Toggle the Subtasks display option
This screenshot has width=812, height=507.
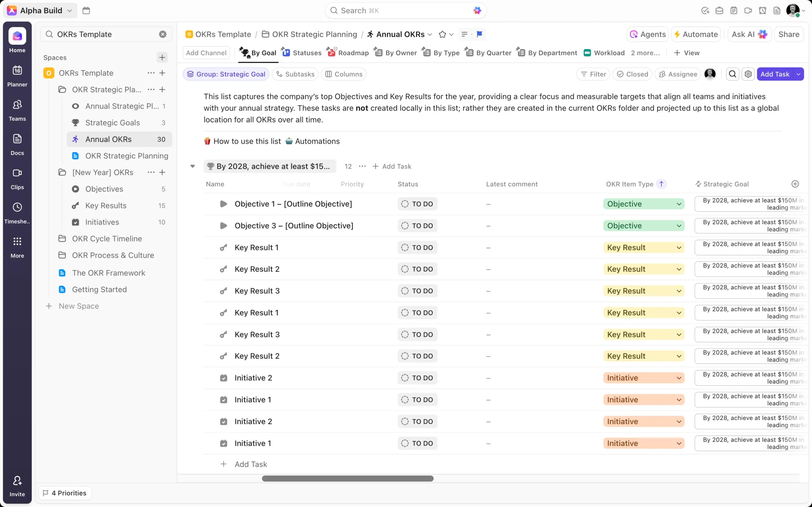[295, 74]
